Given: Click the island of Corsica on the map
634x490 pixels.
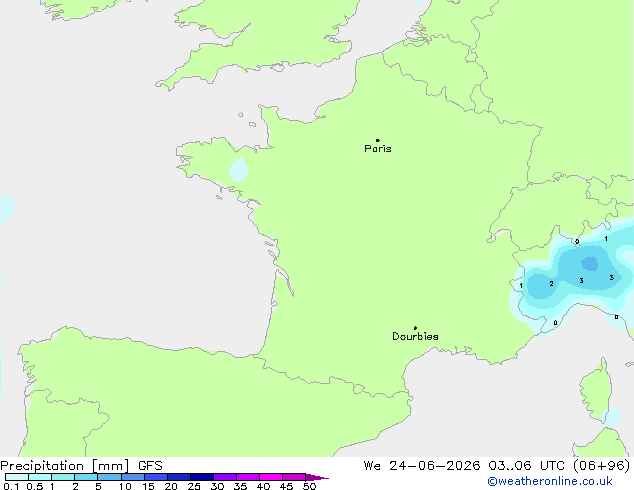Looking at the screenshot, I should tap(596, 390).
